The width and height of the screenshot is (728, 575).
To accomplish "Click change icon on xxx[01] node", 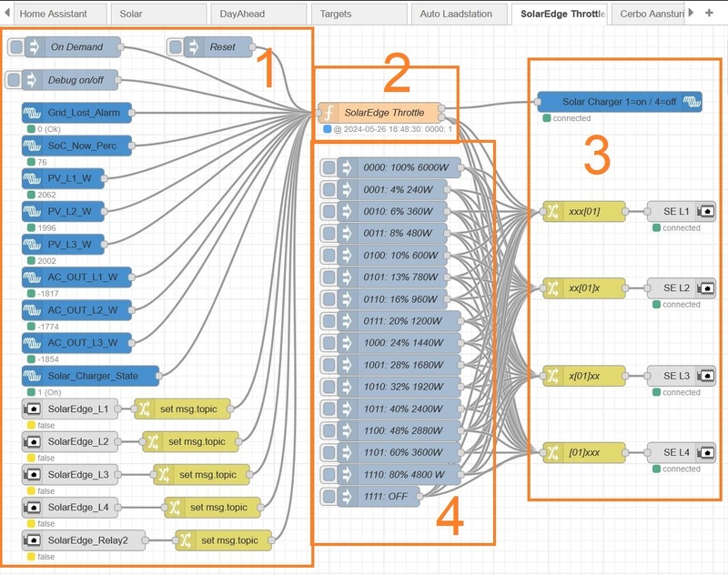I will 552,212.
